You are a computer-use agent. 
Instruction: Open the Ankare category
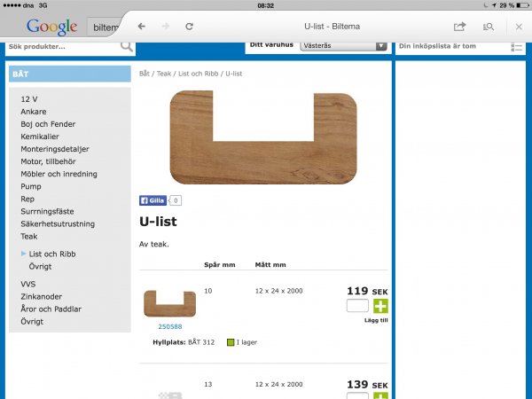[34, 112]
